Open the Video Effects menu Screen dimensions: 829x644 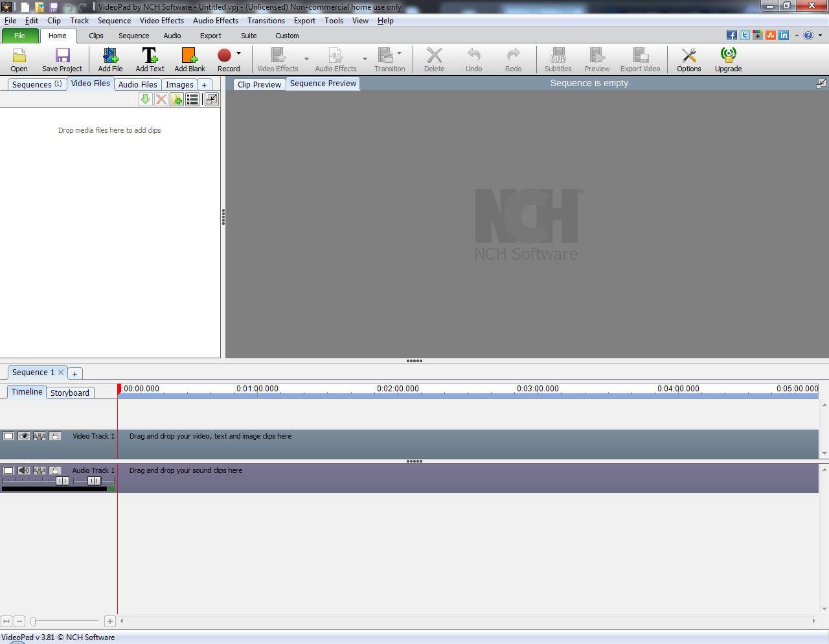point(162,20)
